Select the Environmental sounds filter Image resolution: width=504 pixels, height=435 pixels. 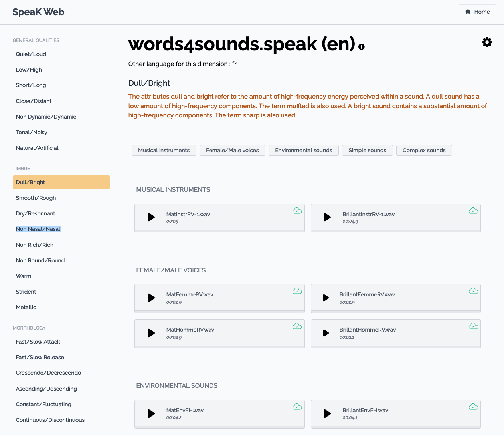point(303,150)
